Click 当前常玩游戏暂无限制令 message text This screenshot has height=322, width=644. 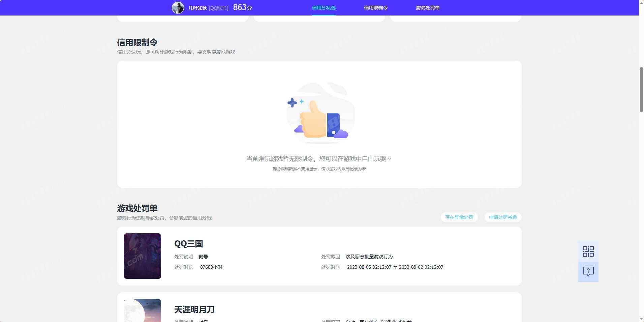click(x=319, y=159)
